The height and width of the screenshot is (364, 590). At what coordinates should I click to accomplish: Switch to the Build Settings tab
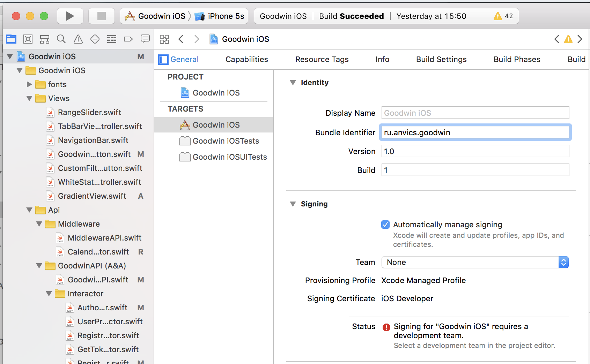441,60
